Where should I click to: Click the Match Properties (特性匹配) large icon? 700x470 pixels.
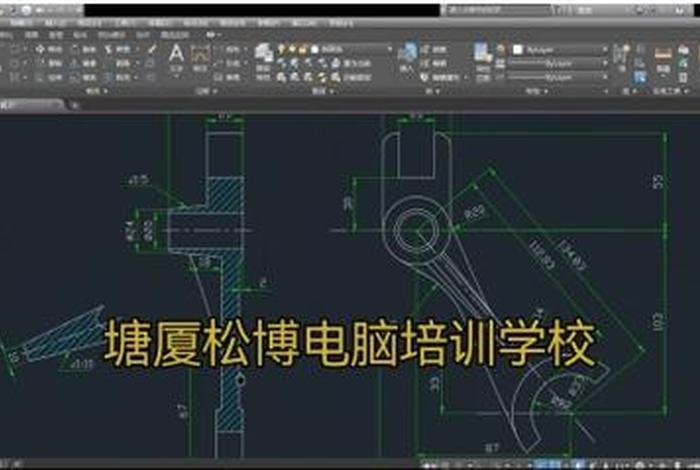[x=482, y=53]
